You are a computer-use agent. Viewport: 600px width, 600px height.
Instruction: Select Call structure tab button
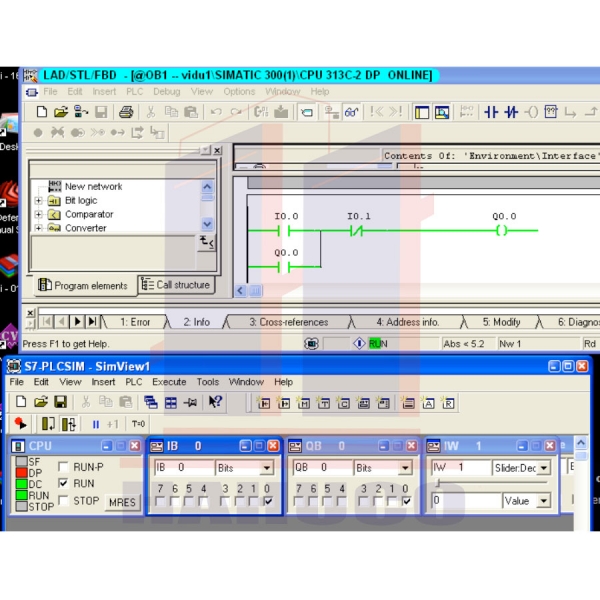(x=176, y=285)
